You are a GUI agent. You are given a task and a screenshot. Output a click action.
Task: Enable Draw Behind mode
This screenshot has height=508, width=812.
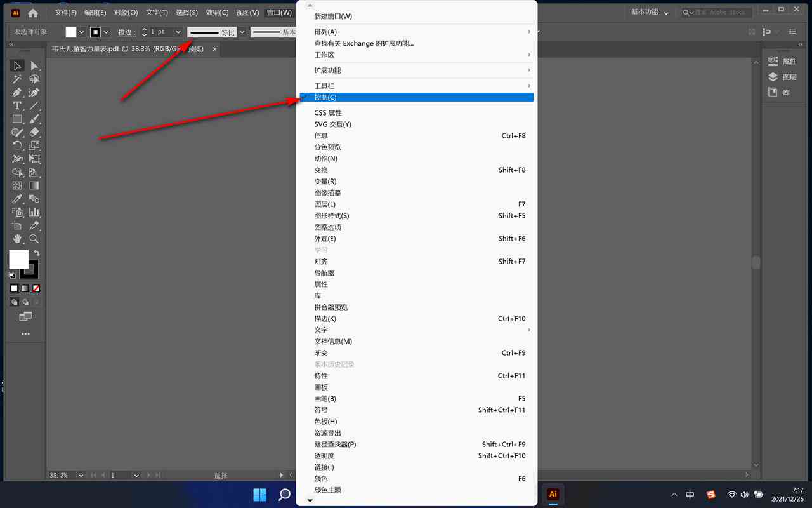[x=25, y=302]
